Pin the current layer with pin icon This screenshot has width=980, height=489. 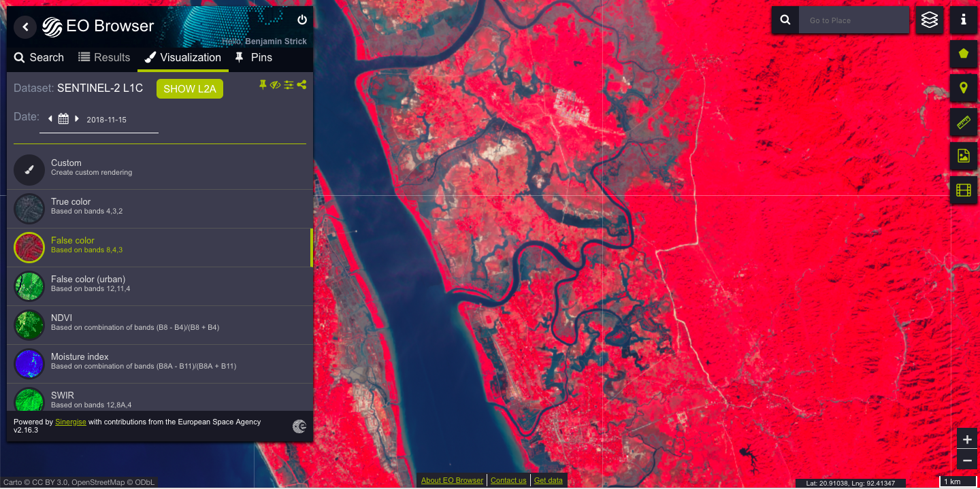(263, 85)
